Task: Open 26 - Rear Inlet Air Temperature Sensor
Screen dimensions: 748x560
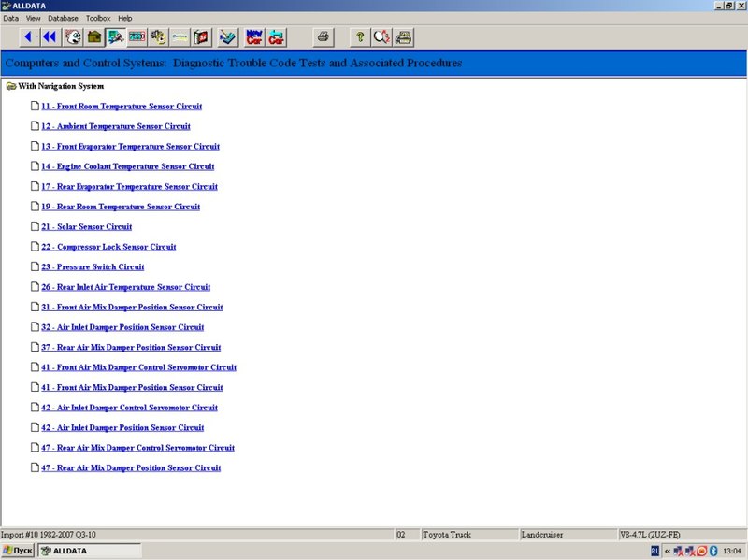Action: 126,287
